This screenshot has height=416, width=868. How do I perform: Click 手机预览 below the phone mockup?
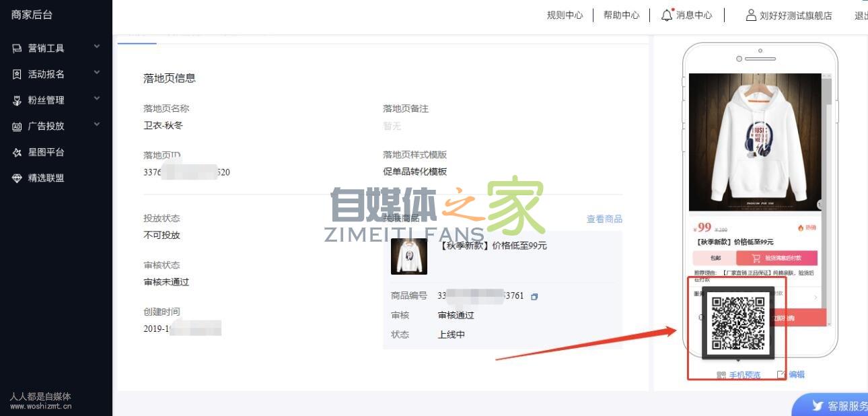coord(744,375)
